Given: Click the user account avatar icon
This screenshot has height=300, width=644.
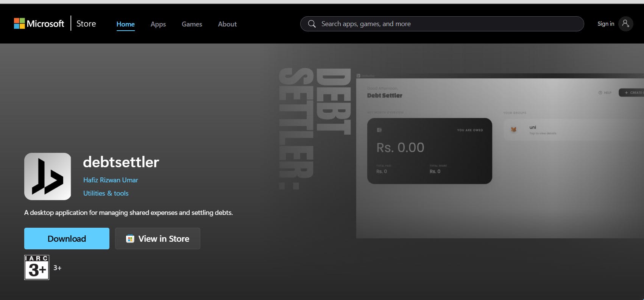Looking at the screenshot, I should [626, 24].
